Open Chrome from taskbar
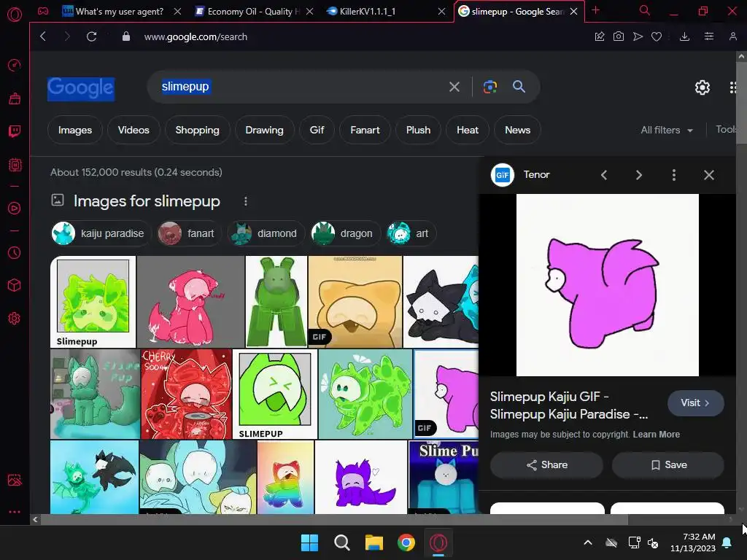The image size is (747, 560). 406,542
